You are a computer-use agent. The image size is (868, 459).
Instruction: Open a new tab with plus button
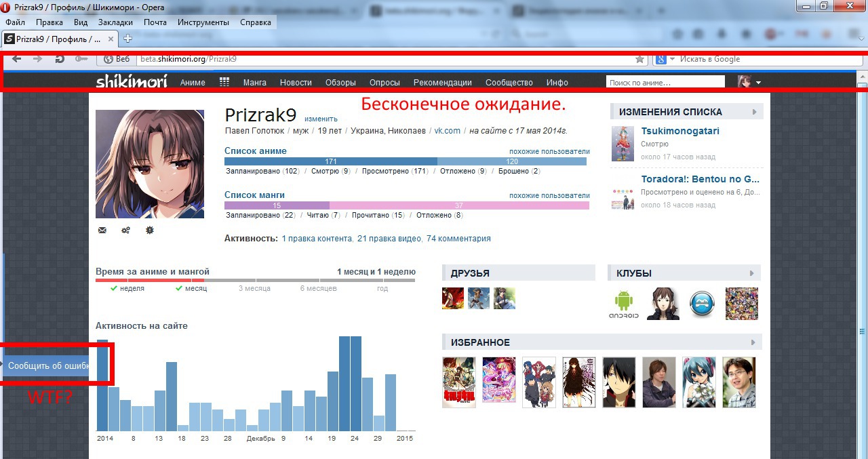click(x=127, y=39)
